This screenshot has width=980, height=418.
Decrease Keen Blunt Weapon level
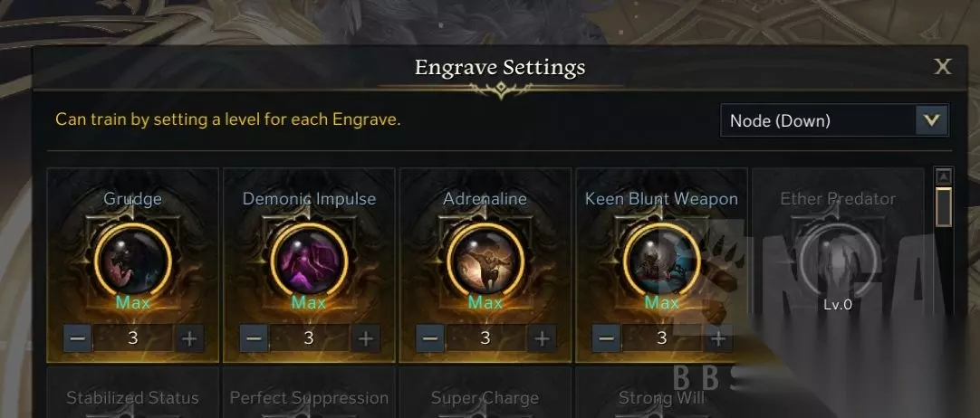(x=606, y=338)
